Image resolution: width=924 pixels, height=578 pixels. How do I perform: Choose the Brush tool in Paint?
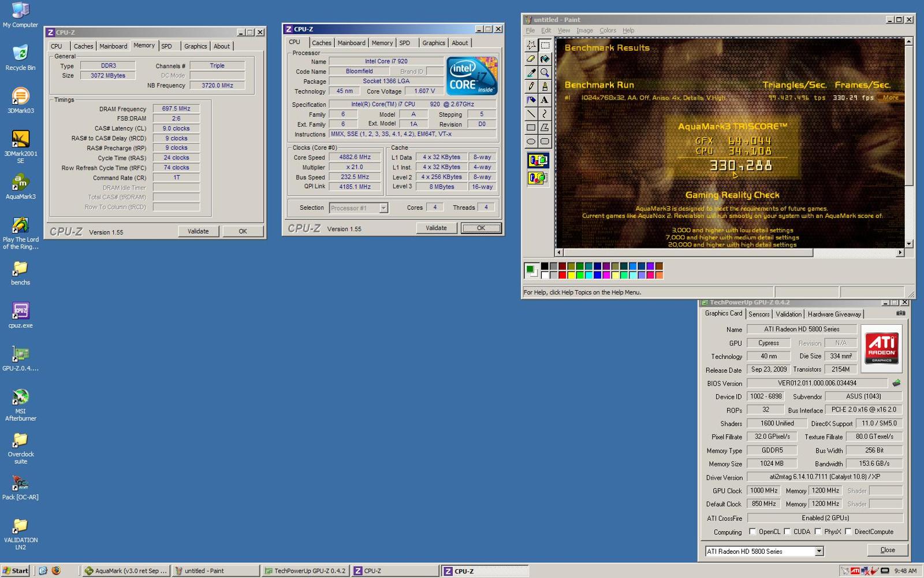[545, 86]
